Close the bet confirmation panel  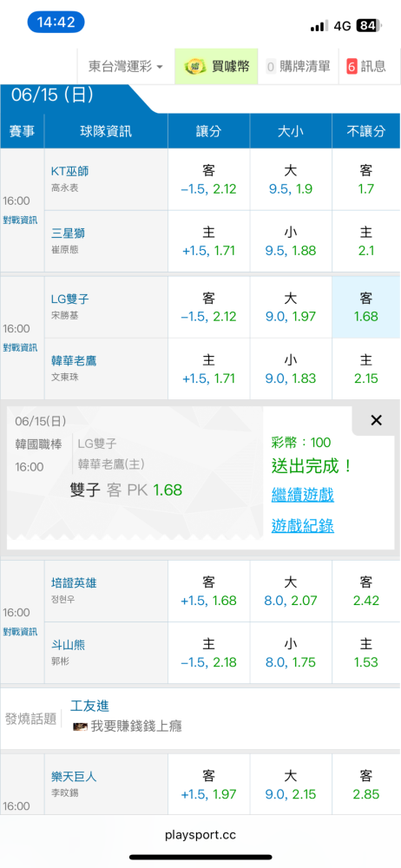[376, 420]
